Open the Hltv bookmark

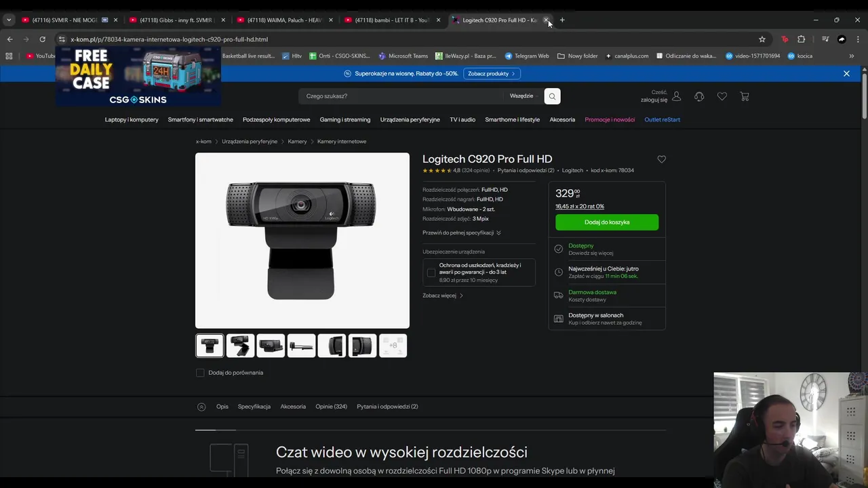click(x=292, y=56)
